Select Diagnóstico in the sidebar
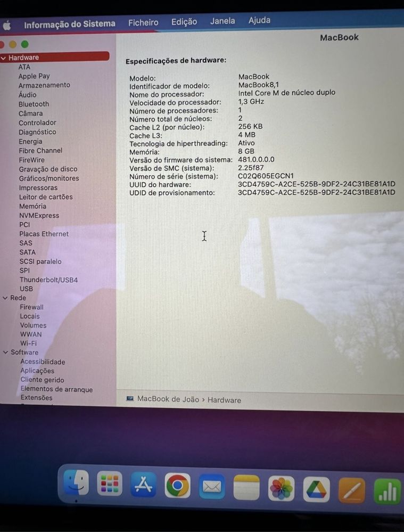 click(x=37, y=132)
